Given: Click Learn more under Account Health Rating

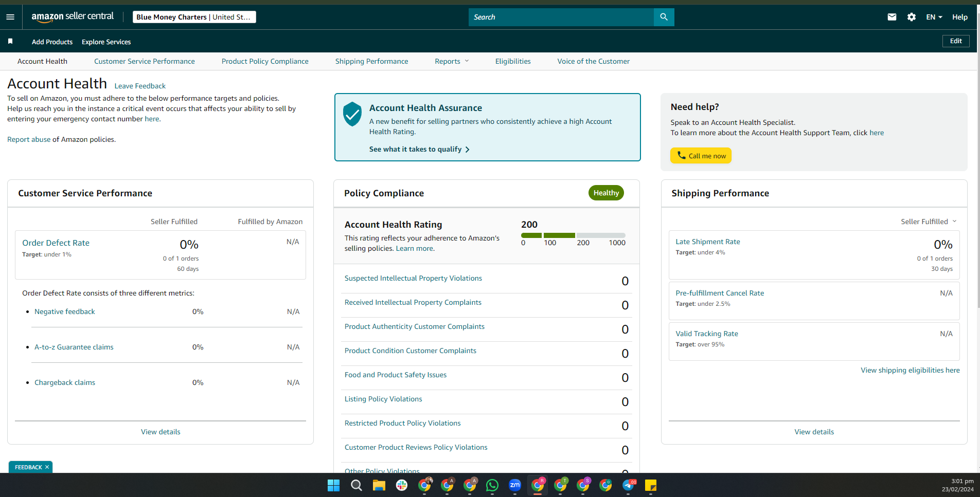Looking at the screenshot, I should click(415, 248).
